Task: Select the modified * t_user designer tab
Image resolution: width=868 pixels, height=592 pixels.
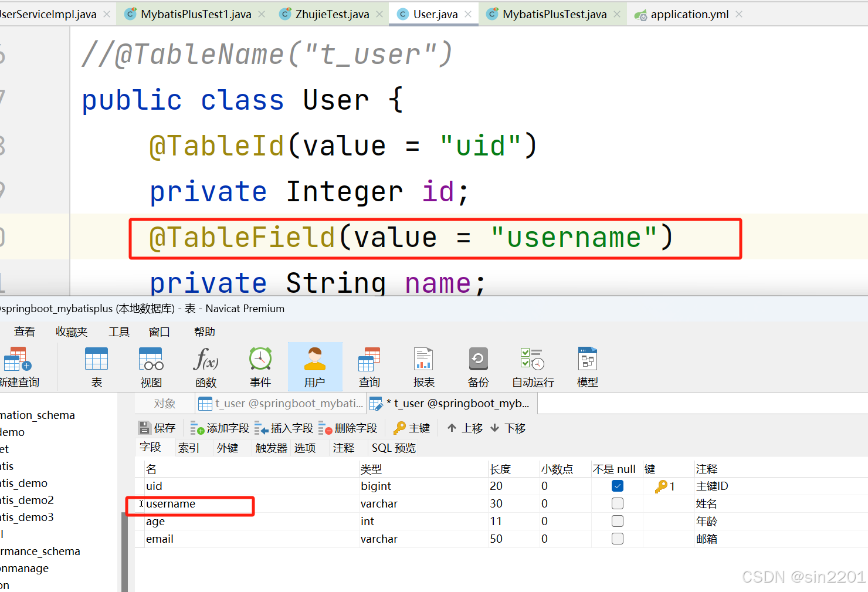Action: click(452, 404)
